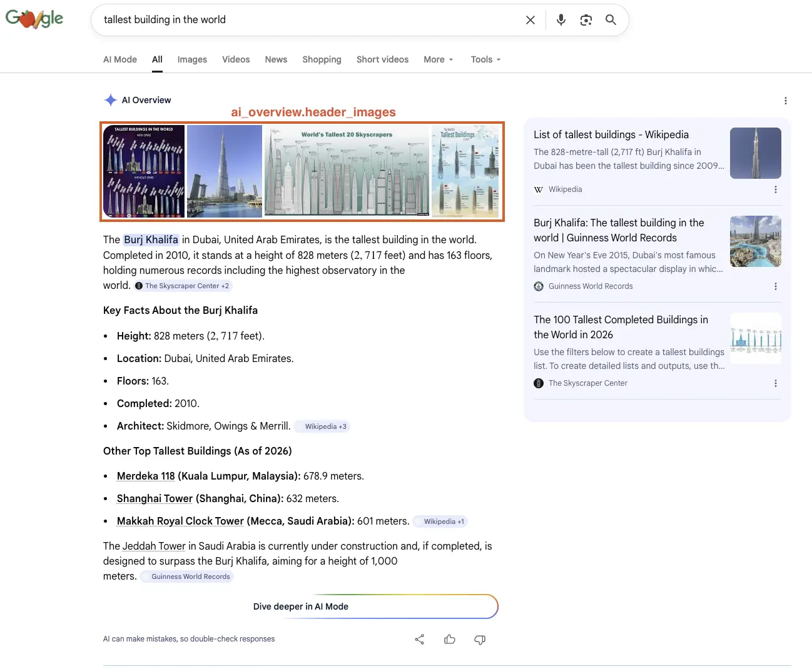Switch to Videos tab
Viewport: 812px width, 669px height.
(x=236, y=59)
